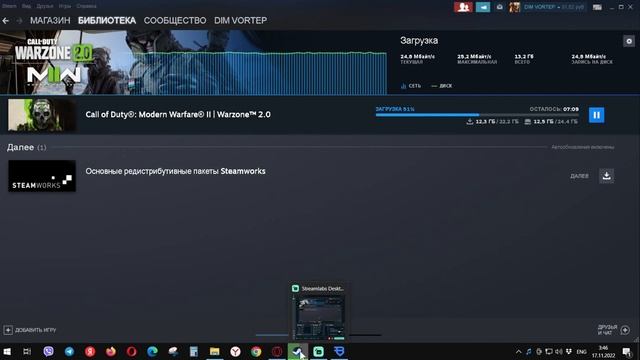
Task: Open Call of Duty Warzone 2.0 title
Action: [178, 115]
